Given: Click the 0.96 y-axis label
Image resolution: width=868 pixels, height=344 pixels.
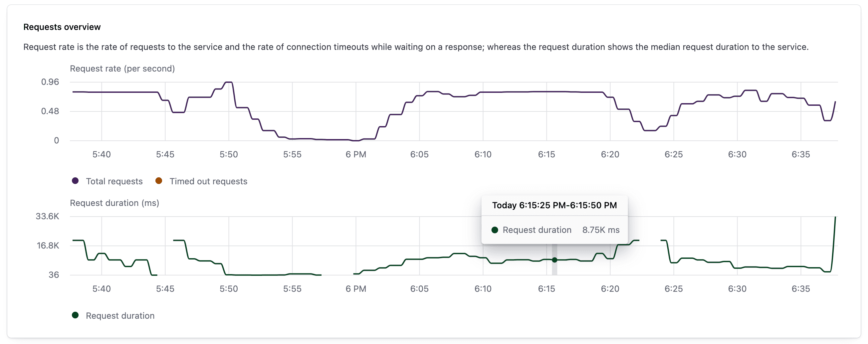Looking at the screenshot, I should [50, 82].
